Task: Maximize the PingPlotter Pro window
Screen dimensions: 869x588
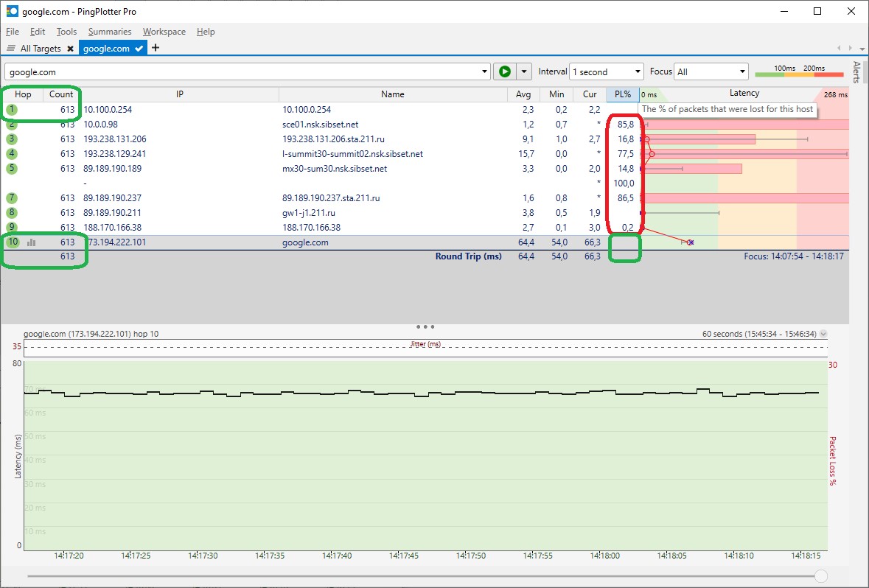Action: [817, 11]
